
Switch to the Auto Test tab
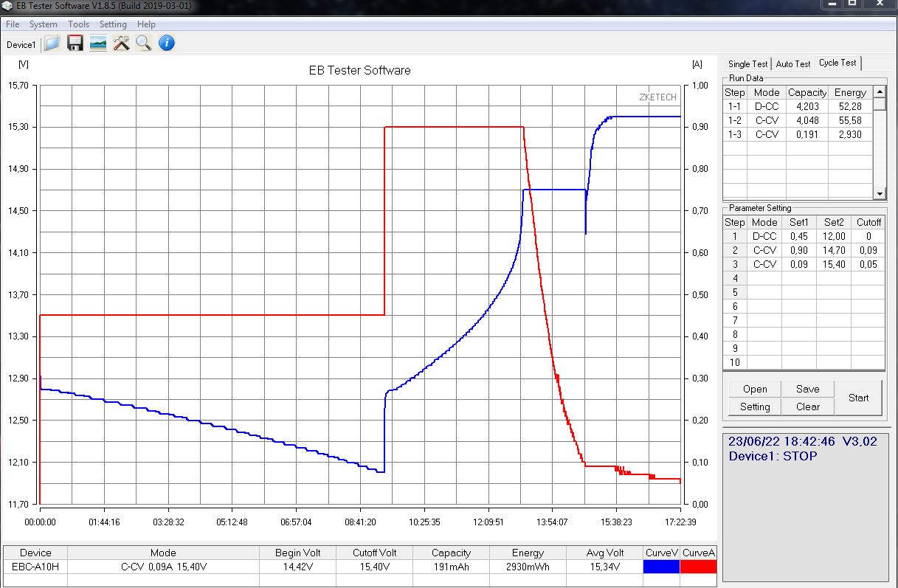[793, 64]
